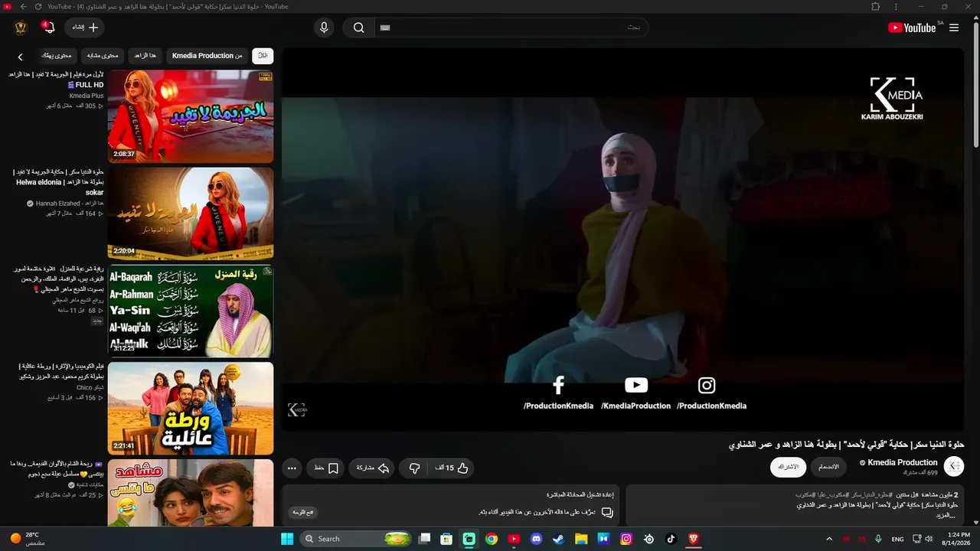Screen dimensions: 980x551
Task: Go back in browser history
Action: (x=23, y=6)
